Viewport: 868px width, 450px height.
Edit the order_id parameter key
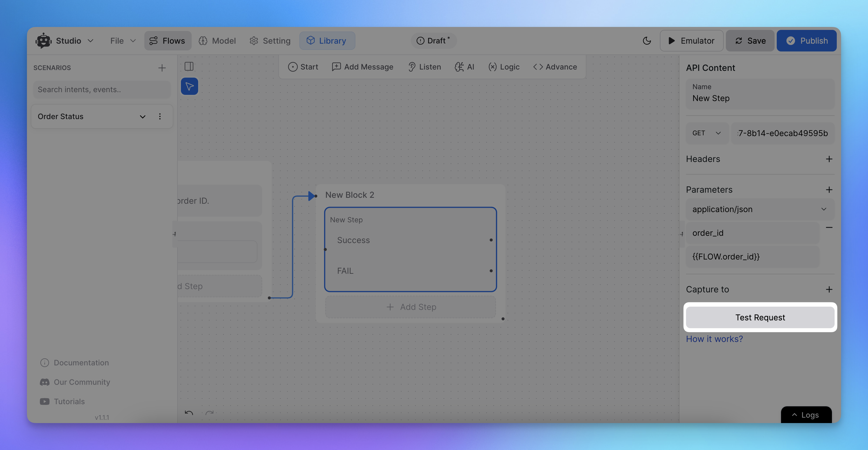pyautogui.click(x=753, y=233)
